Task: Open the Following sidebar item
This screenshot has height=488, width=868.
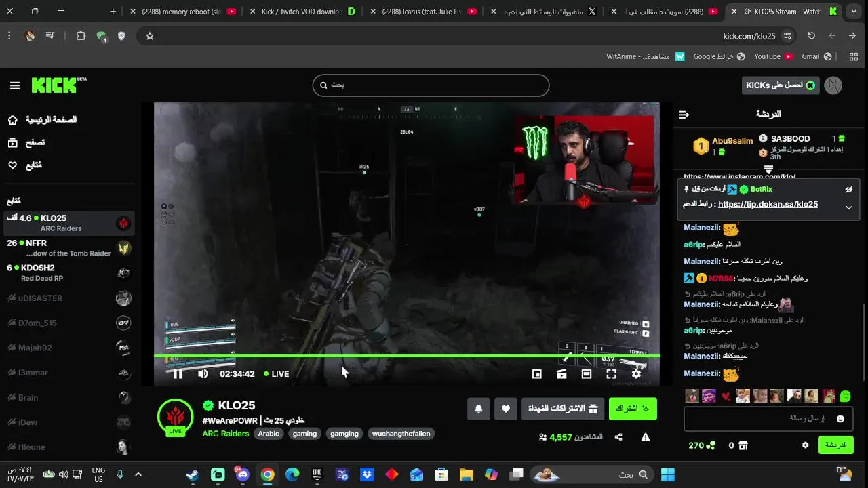Action: 24,165
